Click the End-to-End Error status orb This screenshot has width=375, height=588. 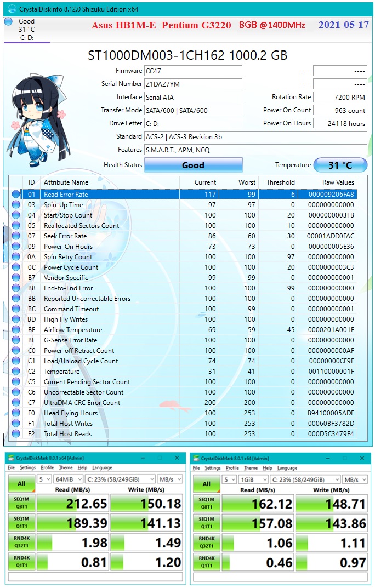coord(16,288)
